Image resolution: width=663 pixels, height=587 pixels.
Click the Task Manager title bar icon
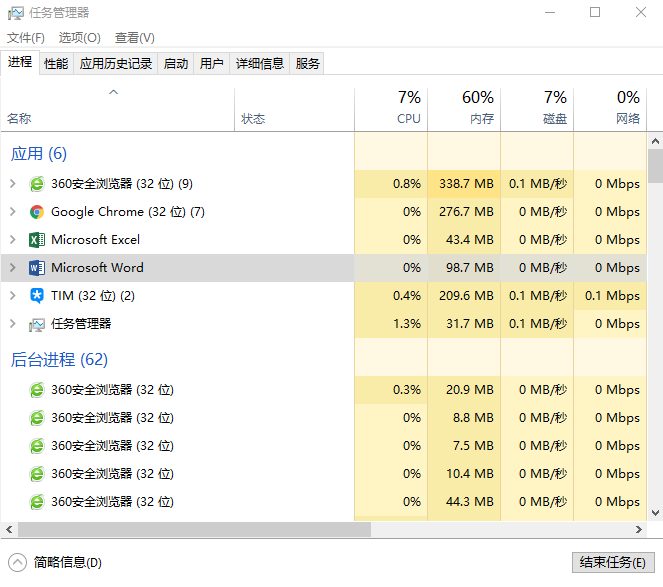tap(16, 13)
